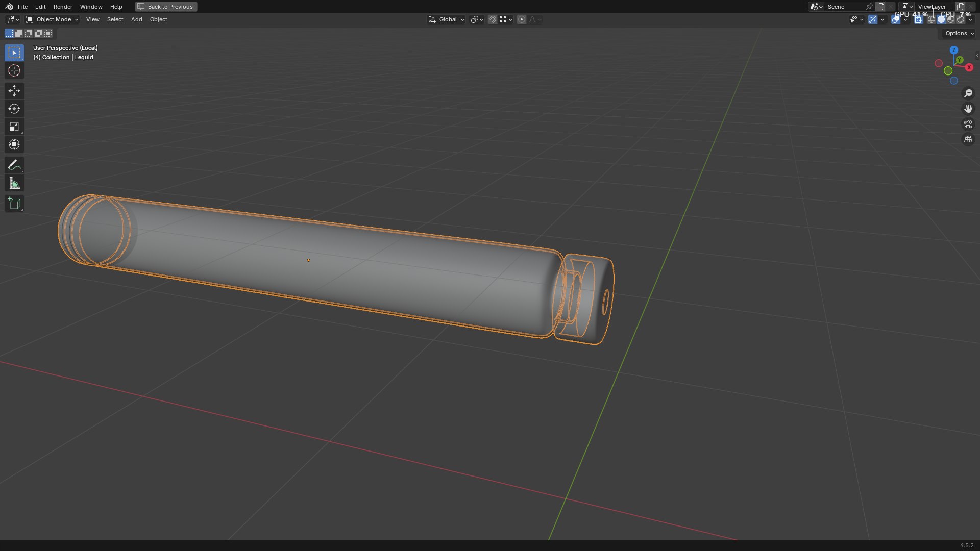Click the Pan view hand icon
The width and height of the screenshot is (980, 551).
(968, 109)
